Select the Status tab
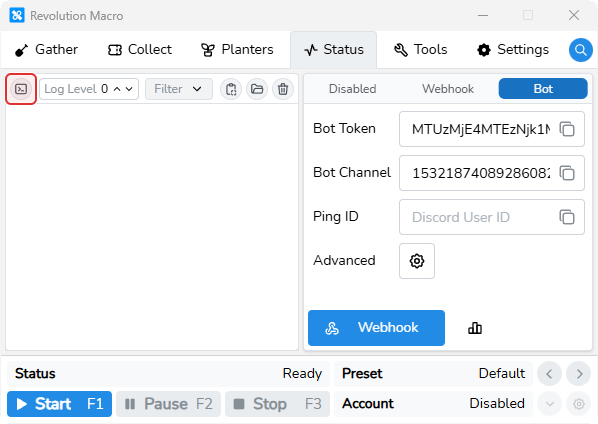 334,50
